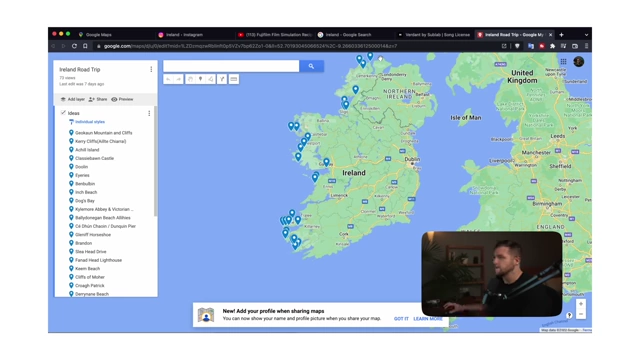Viewport: 640px width, 360px height.
Task: Click the Add layer button
Action: [73, 99]
